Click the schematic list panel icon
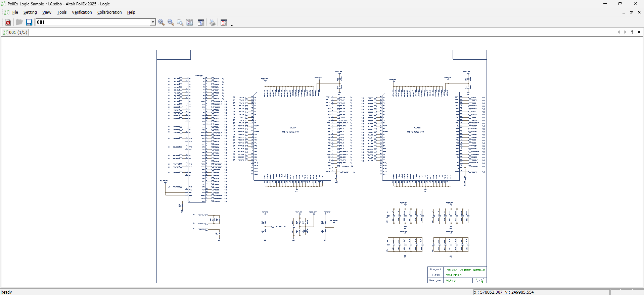The width and height of the screenshot is (644, 295). click(x=201, y=22)
